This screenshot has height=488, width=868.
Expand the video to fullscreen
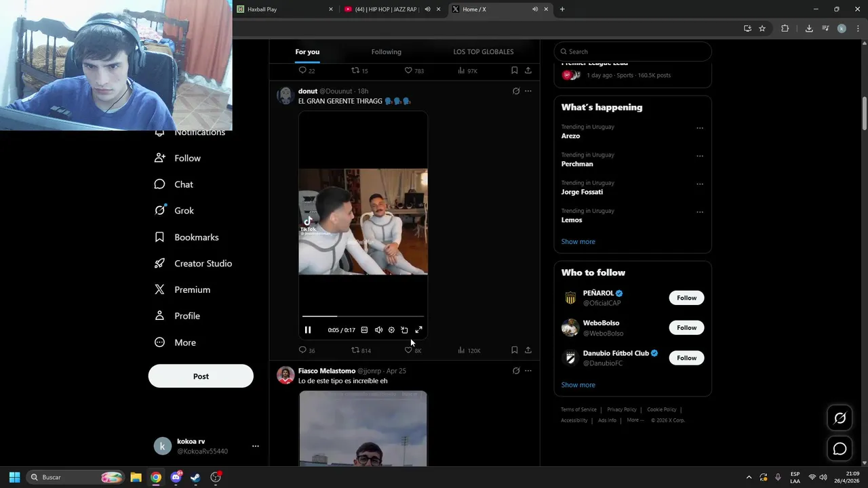tap(418, 330)
